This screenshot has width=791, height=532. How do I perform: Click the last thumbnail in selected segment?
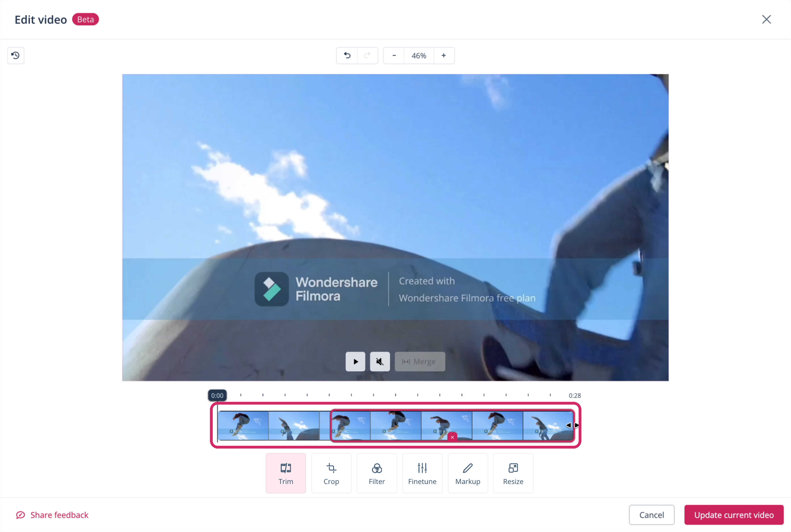[x=548, y=426]
